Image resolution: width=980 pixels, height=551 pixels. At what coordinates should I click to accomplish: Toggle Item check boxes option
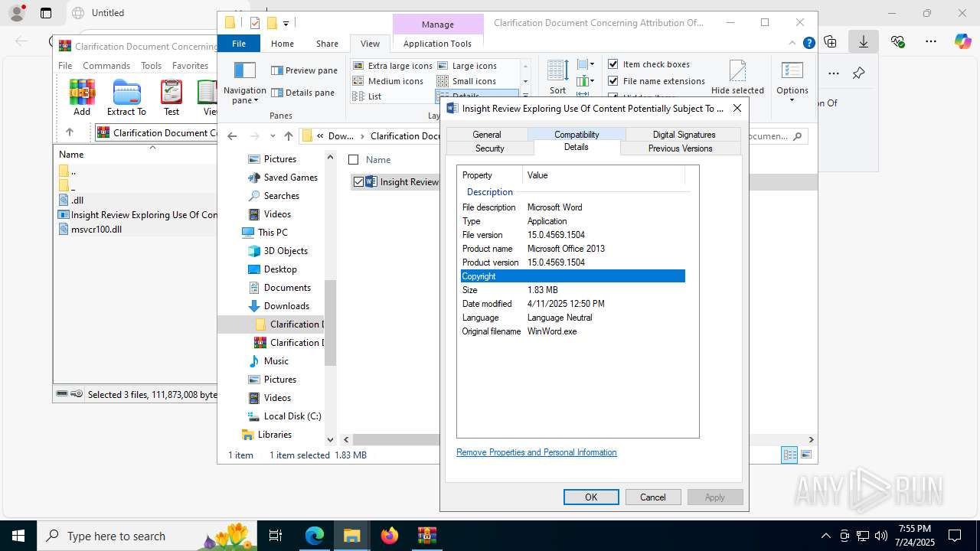(x=649, y=64)
